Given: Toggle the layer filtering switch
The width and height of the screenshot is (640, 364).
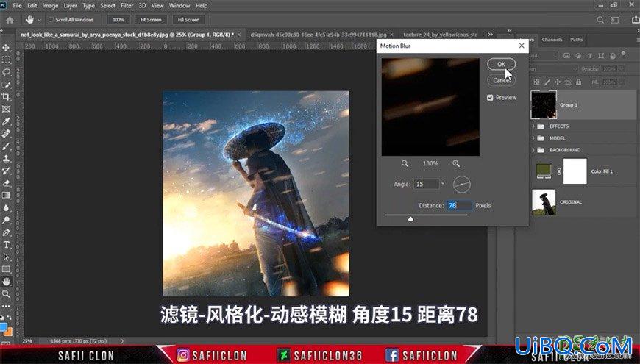Looking at the screenshot, I should pyautogui.click(x=623, y=54).
